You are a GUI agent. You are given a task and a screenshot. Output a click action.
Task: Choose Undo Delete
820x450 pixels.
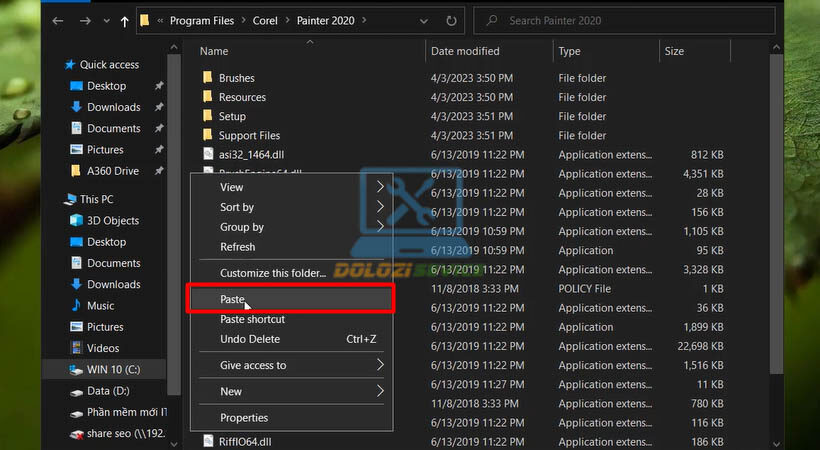(291, 339)
